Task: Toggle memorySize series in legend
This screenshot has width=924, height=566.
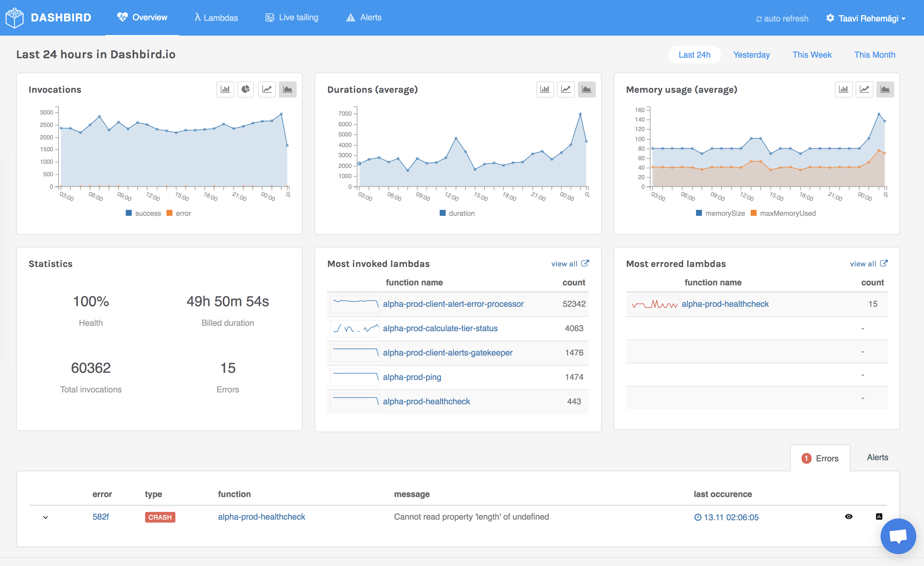Action: coord(720,213)
